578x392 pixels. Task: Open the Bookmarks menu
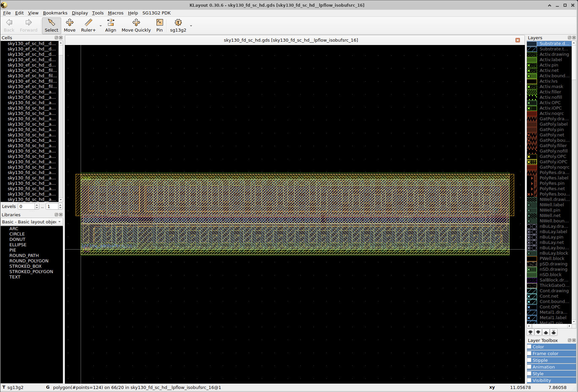click(x=55, y=13)
